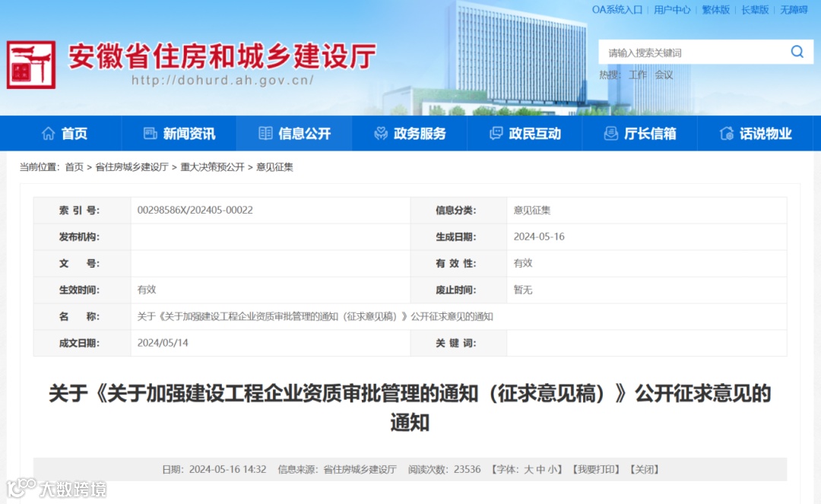
Task: Switch to 长辈版 version
Action: click(x=755, y=10)
